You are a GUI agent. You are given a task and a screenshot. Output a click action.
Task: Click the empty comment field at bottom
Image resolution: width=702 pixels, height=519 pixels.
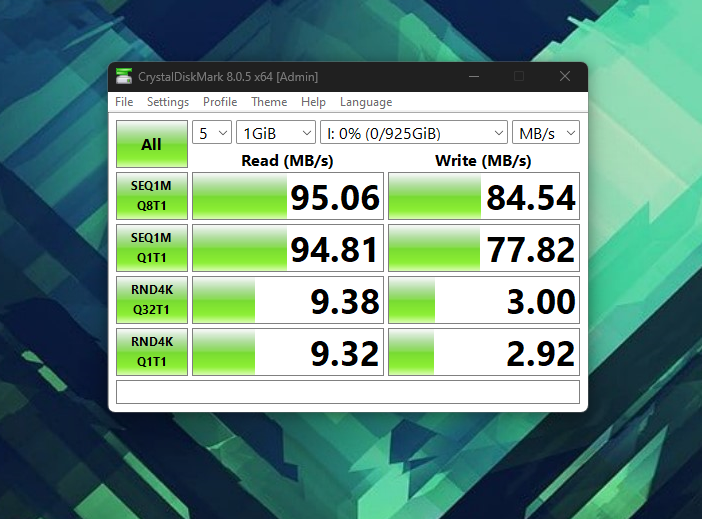(x=348, y=392)
